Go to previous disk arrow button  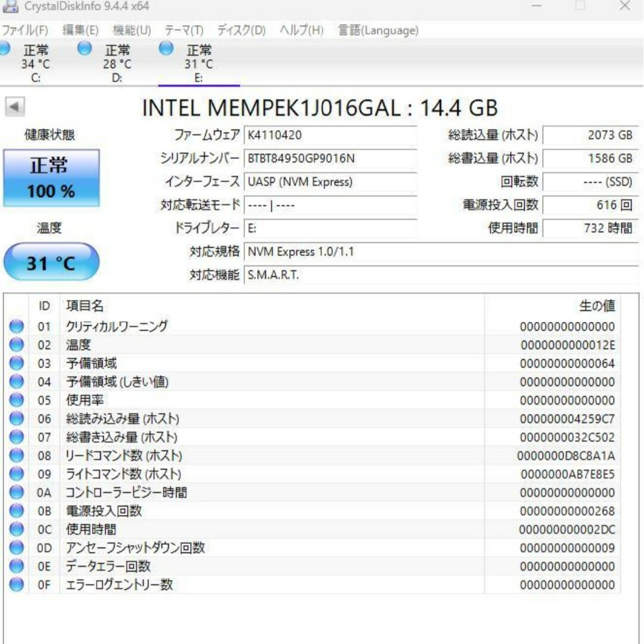point(15,107)
